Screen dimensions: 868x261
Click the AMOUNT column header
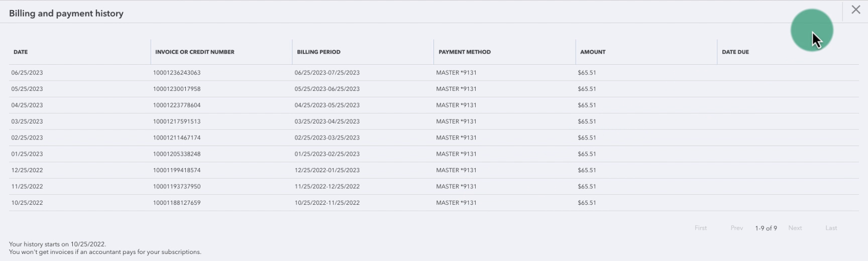tap(593, 52)
